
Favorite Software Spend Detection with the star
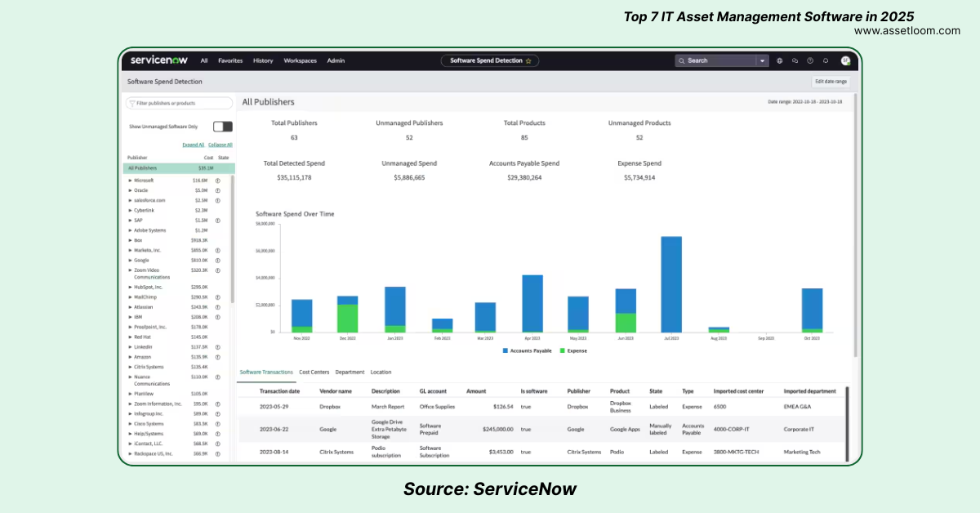tap(528, 60)
